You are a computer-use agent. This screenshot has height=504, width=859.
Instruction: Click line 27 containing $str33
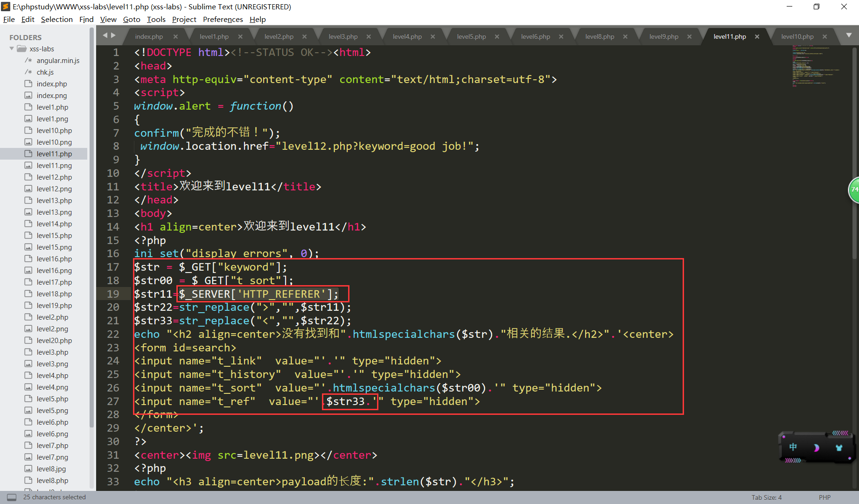(307, 401)
